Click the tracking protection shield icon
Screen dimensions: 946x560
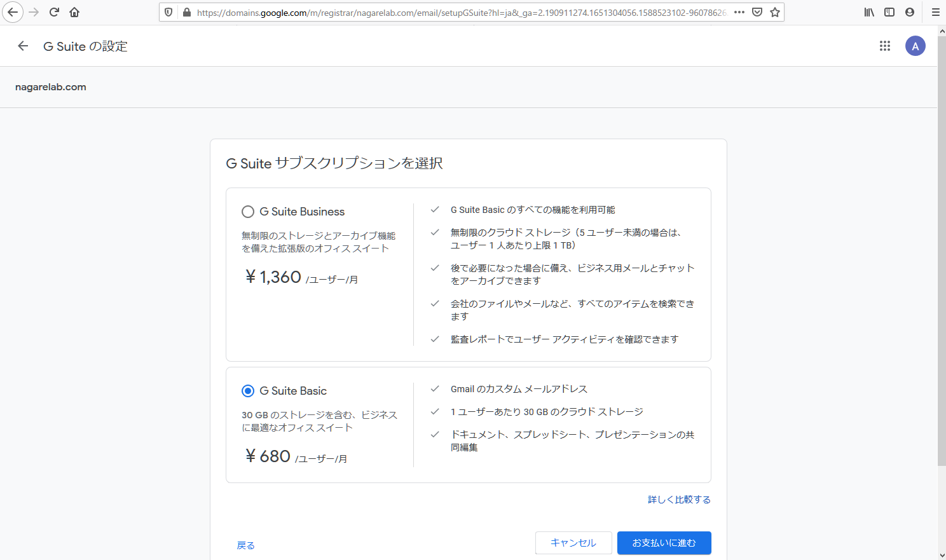[168, 12]
